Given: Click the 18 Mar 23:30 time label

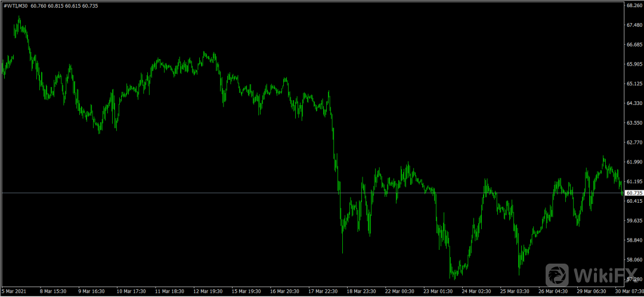Looking at the screenshot, I should pos(361,292).
